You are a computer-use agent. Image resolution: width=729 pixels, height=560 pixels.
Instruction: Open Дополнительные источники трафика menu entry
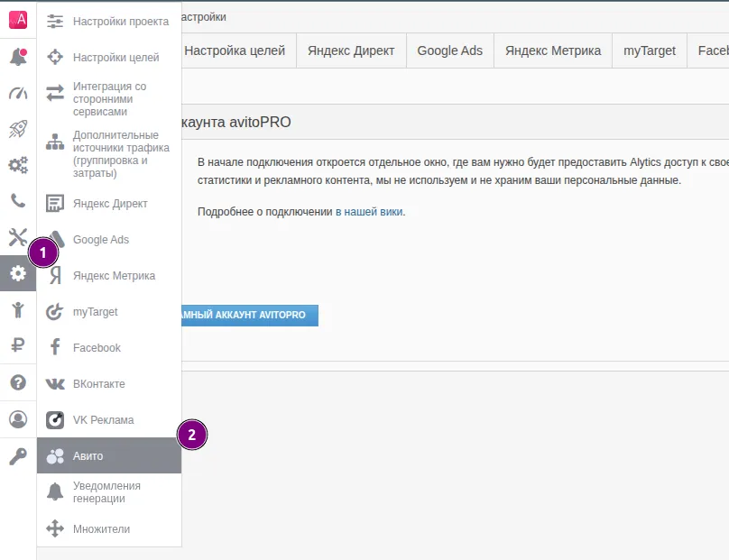click(x=109, y=154)
